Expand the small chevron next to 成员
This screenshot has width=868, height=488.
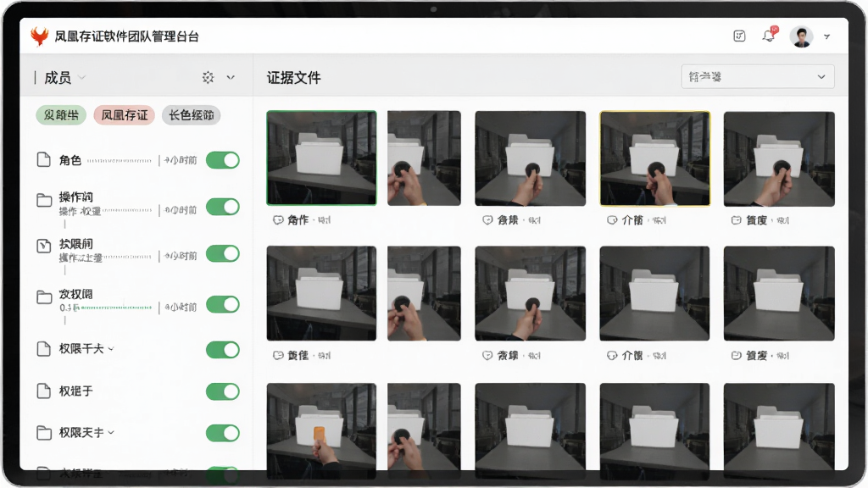tap(82, 77)
